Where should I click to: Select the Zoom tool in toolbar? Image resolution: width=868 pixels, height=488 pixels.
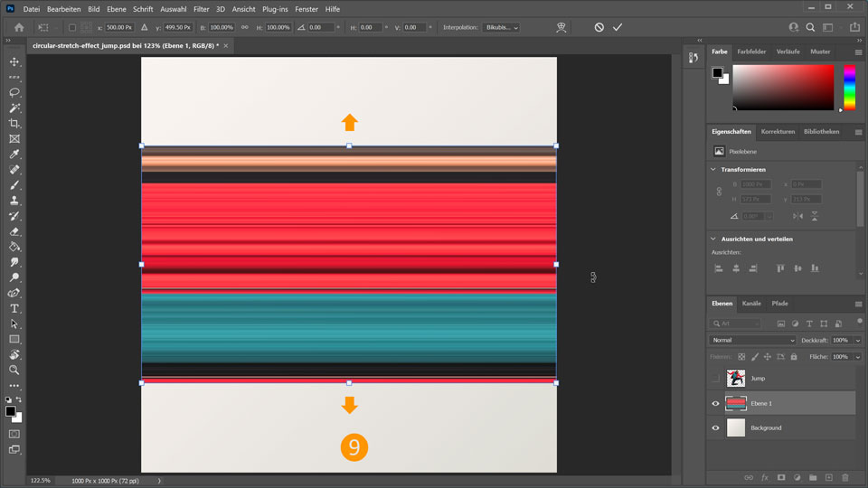click(x=14, y=370)
